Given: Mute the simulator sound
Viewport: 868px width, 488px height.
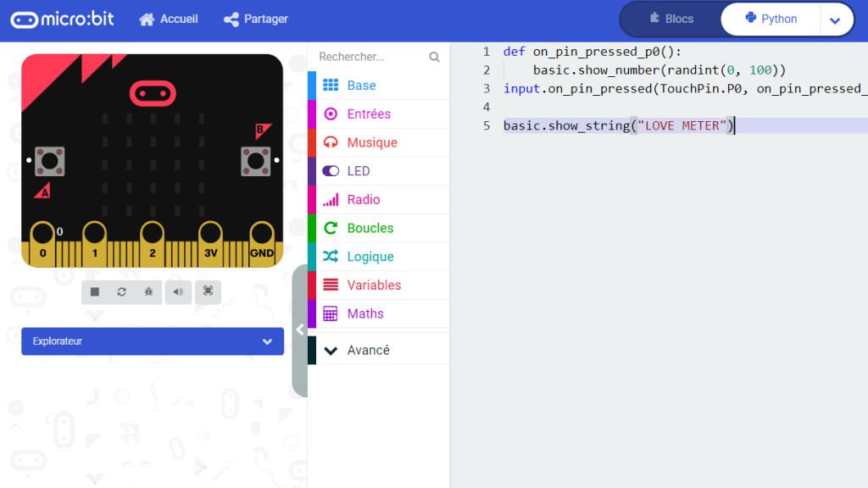Looking at the screenshot, I should (x=177, y=292).
